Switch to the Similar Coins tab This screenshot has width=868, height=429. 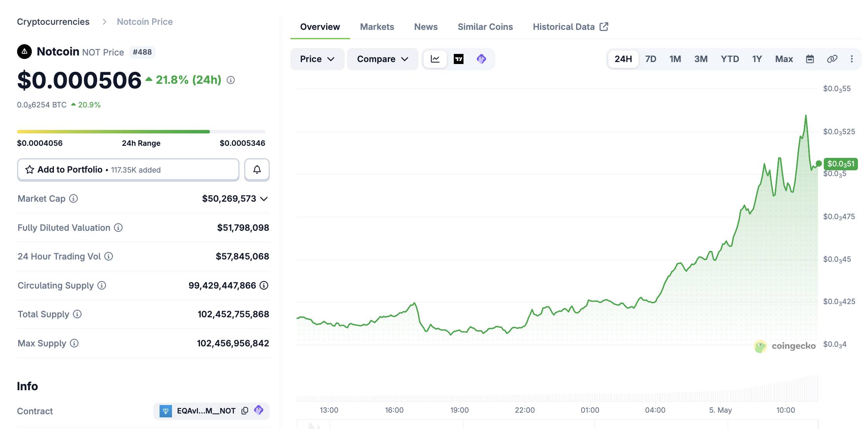click(485, 27)
